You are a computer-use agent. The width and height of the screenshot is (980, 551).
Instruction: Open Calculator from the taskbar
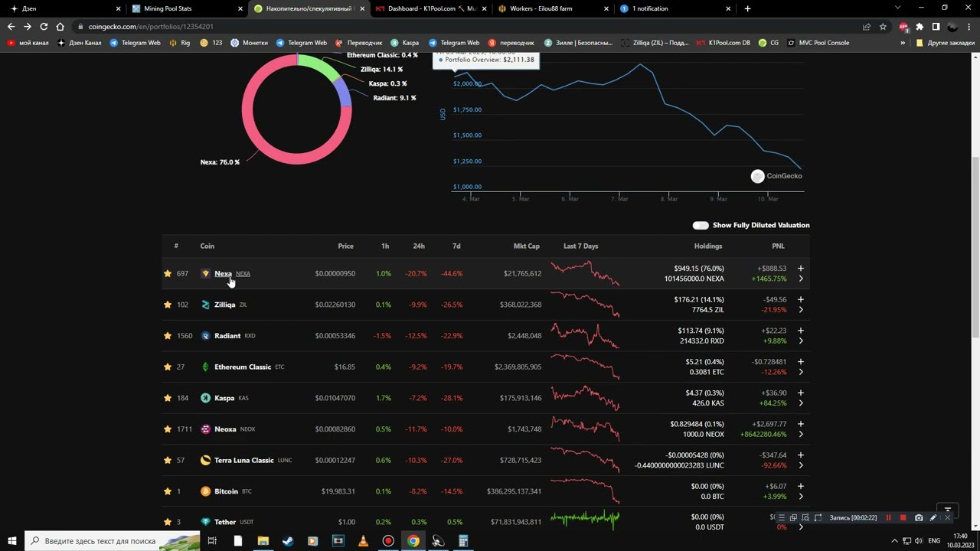point(463,541)
